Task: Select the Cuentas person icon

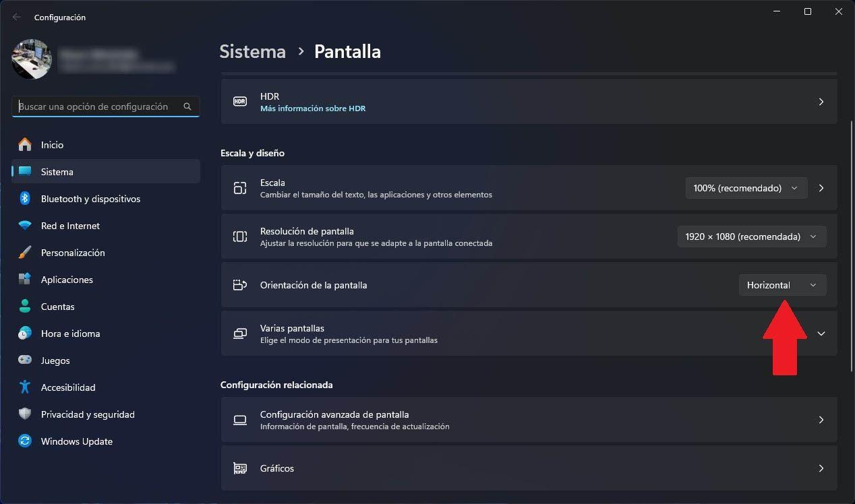Action: pos(26,307)
